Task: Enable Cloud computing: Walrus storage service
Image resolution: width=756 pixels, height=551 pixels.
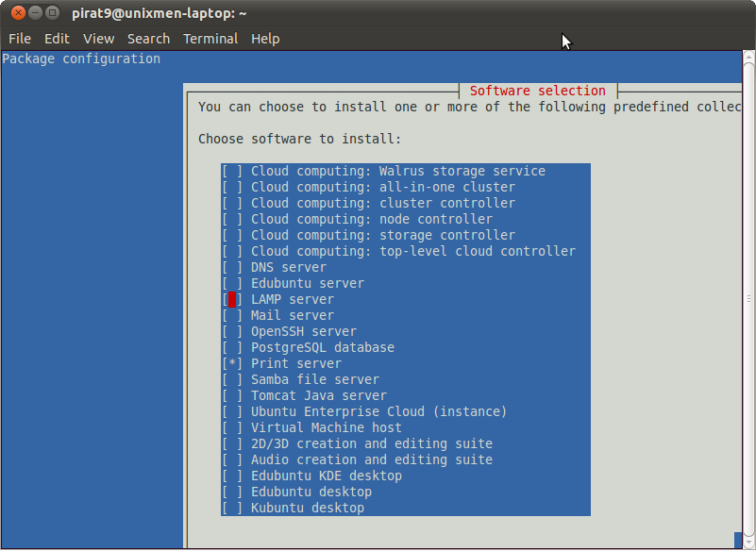Action: [232, 171]
